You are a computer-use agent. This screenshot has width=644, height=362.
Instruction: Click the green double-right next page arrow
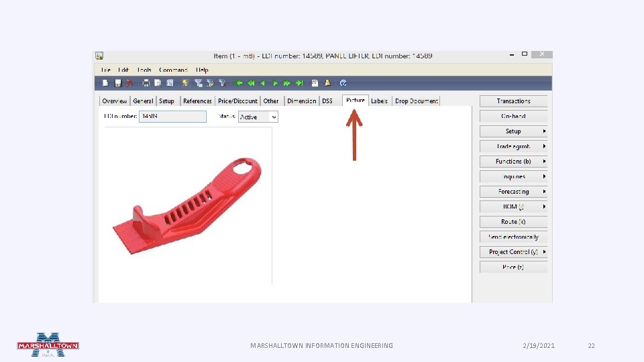point(287,83)
